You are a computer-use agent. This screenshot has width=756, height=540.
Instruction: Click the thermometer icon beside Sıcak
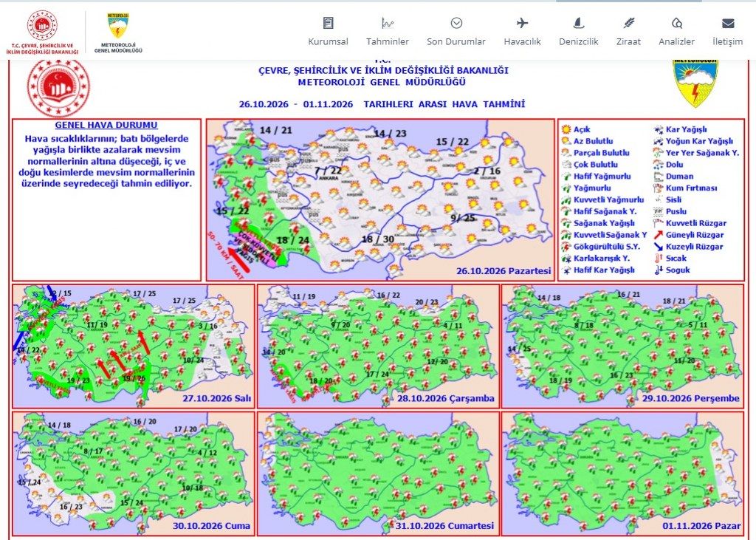tap(659, 258)
